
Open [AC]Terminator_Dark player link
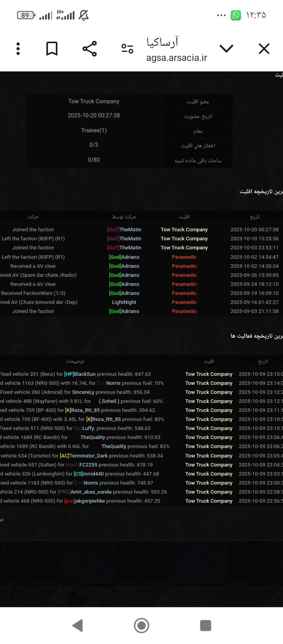click(x=84, y=456)
